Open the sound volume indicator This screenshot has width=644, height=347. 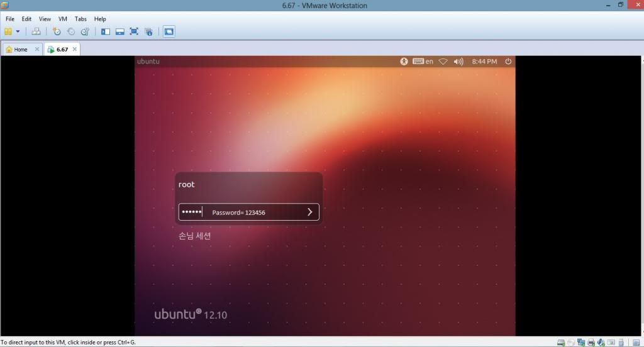(x=458, y=62)
